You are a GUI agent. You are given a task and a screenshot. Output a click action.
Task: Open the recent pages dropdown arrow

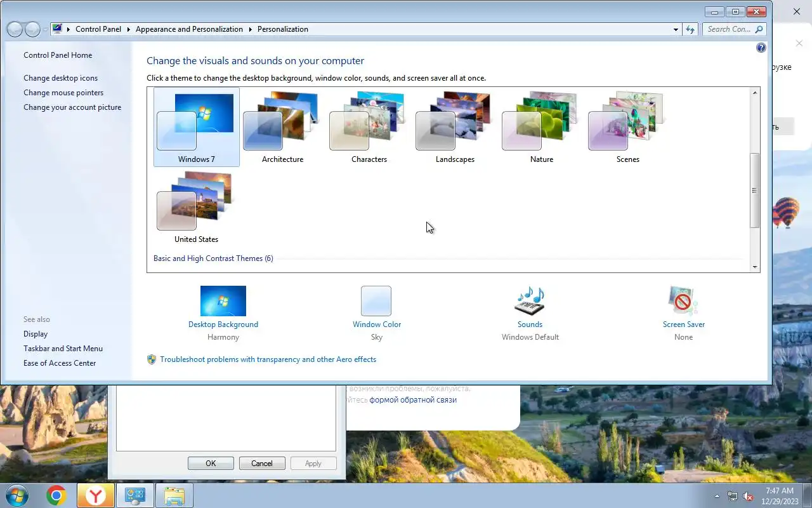tap(45, 29)
